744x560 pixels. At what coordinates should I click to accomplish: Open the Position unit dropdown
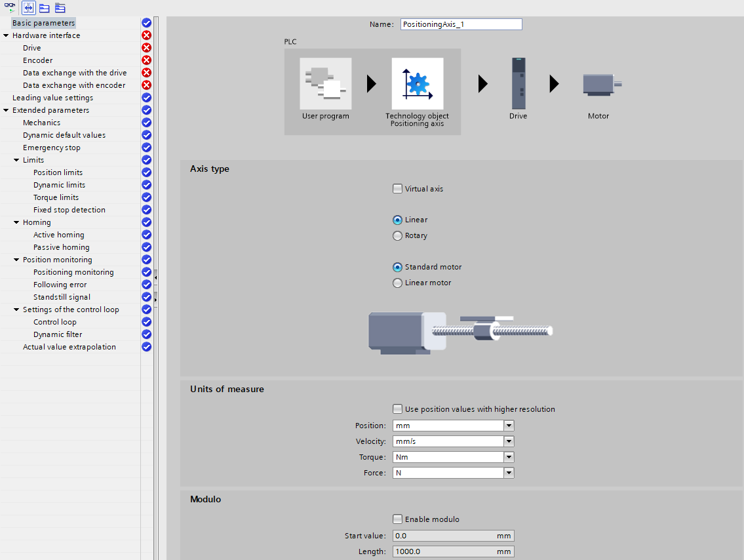[x=509, y=425]
